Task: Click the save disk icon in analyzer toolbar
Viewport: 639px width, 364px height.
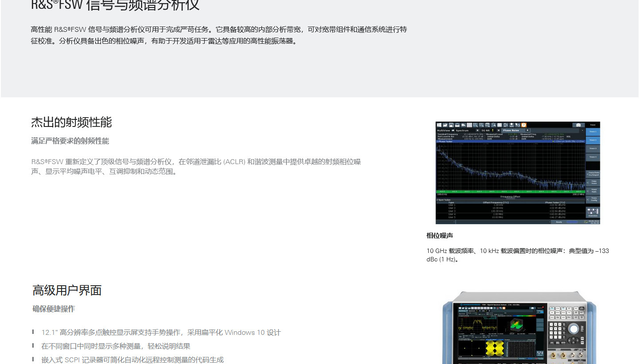Action: pos(451,125)
